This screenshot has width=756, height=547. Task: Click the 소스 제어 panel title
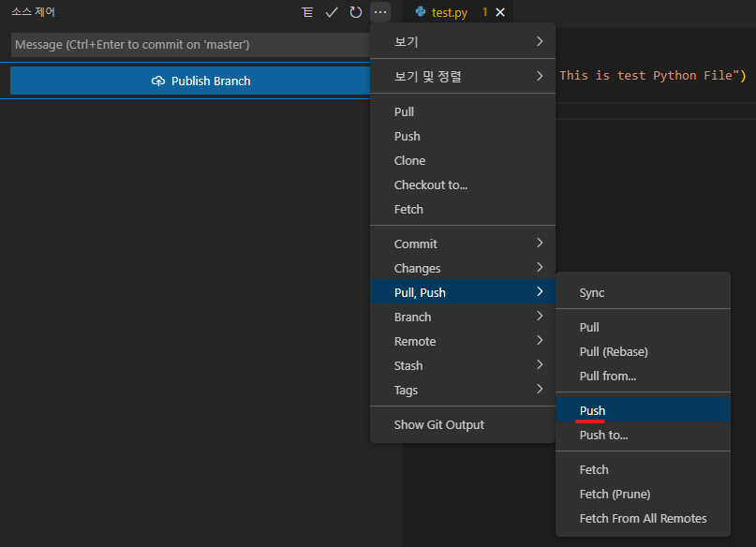(34, 11)
